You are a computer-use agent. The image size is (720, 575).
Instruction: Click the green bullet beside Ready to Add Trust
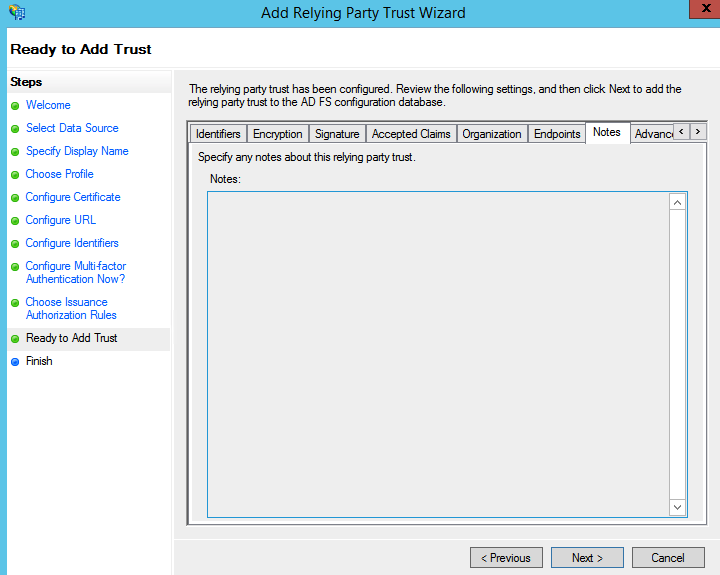coord(15,339)
